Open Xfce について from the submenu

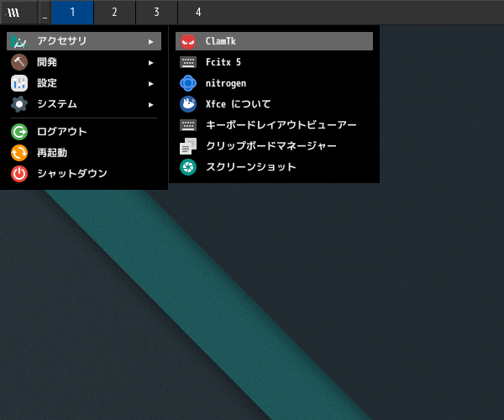point(274,104)
